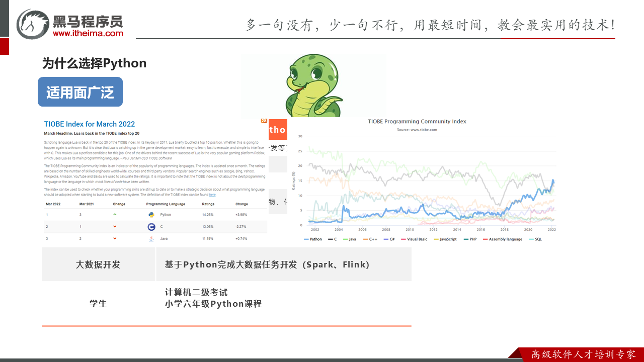Click the red down arrow in C row

tap(115, 227)
